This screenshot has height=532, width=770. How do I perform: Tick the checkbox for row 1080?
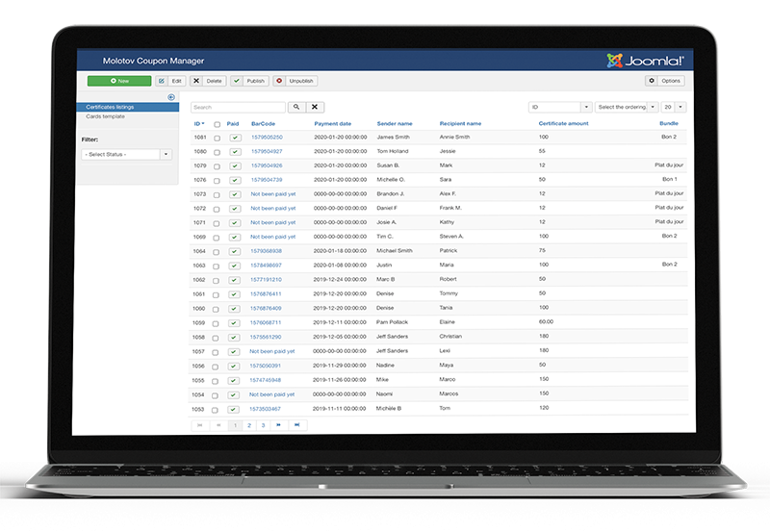pos(217,152)
